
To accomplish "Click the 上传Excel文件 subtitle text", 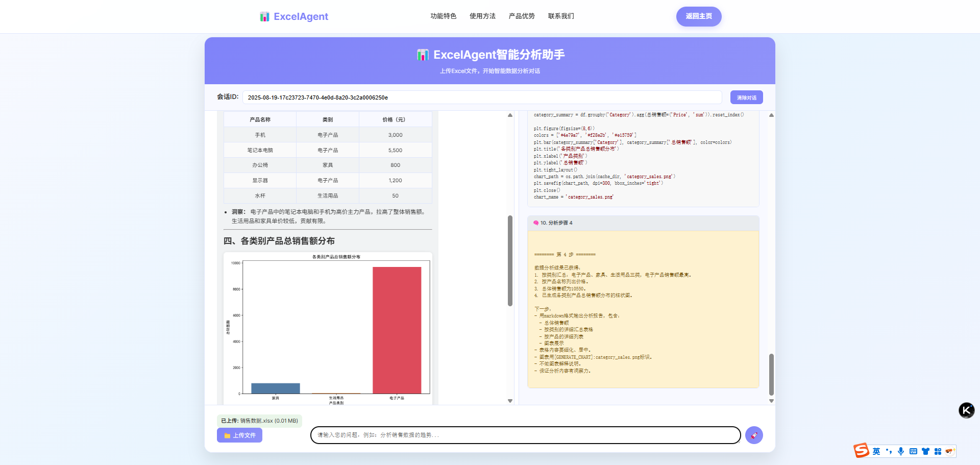I will point(490,71).
